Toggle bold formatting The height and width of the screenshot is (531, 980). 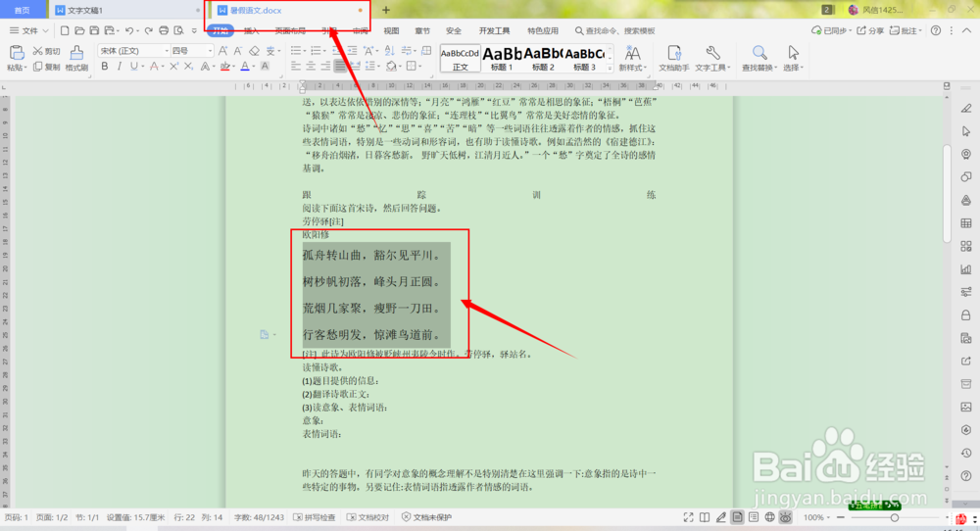point(105,67)
